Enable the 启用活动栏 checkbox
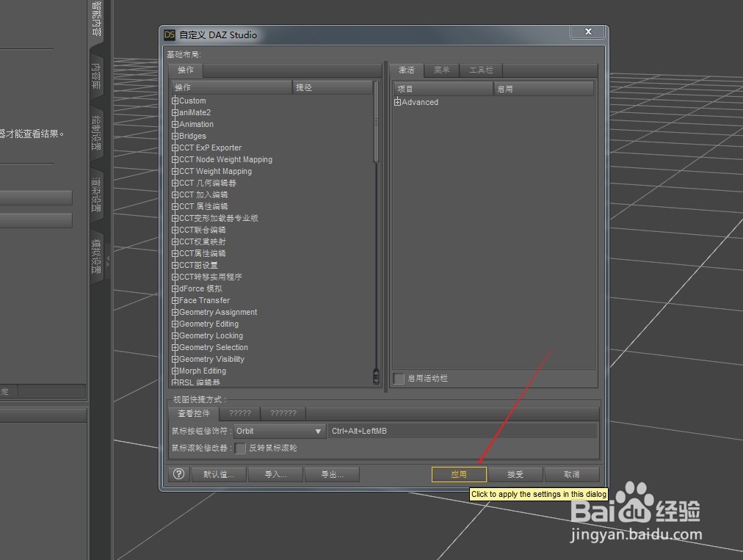Image resolution: width=743 pixels, height=560 pixels. click(x=399, y=378)
